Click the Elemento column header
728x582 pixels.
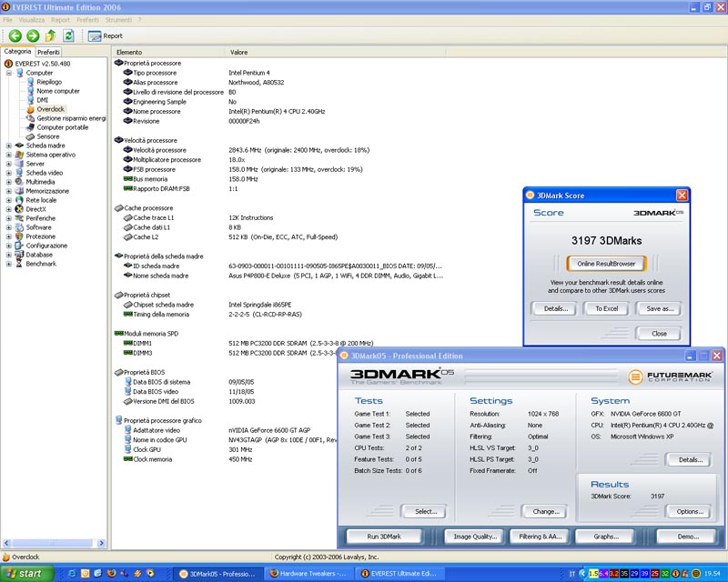(169, 53)
